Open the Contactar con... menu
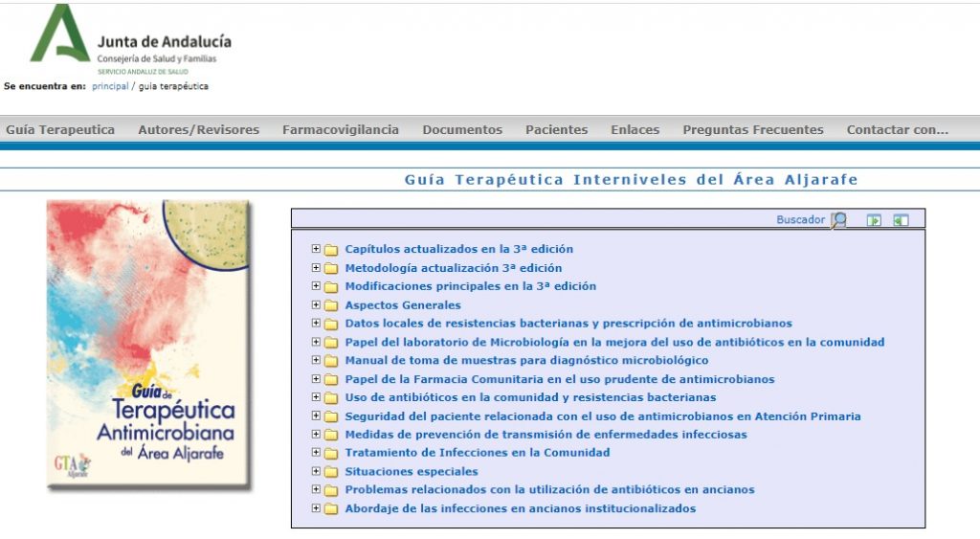This screenshot has width=980, height=539. (898, 129)
